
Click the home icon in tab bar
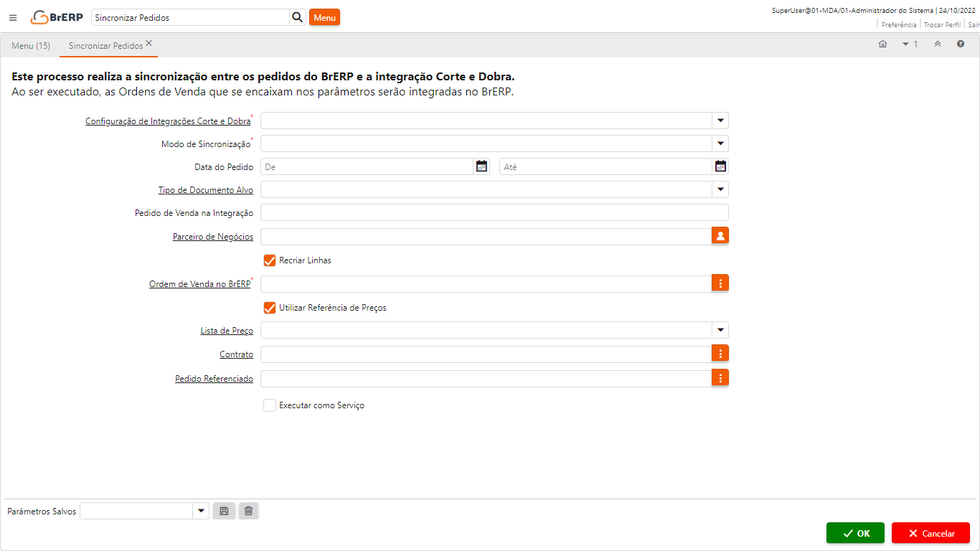click(882, 44)
